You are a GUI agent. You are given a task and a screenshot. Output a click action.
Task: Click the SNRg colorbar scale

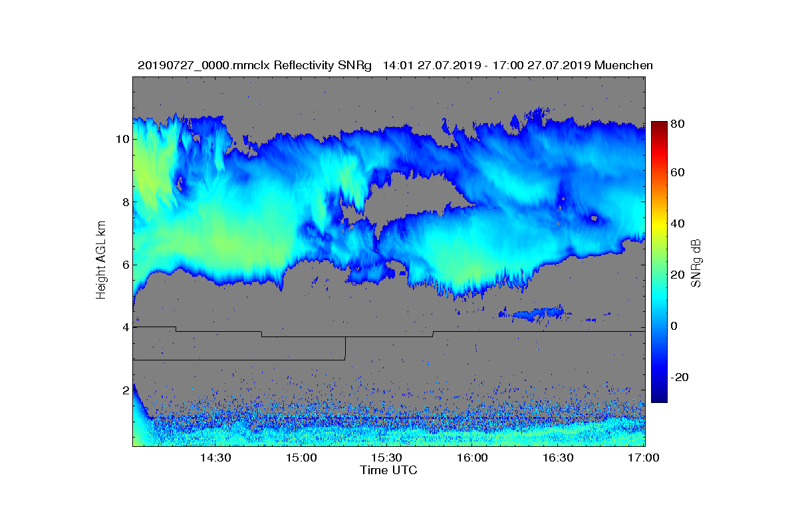659,262
